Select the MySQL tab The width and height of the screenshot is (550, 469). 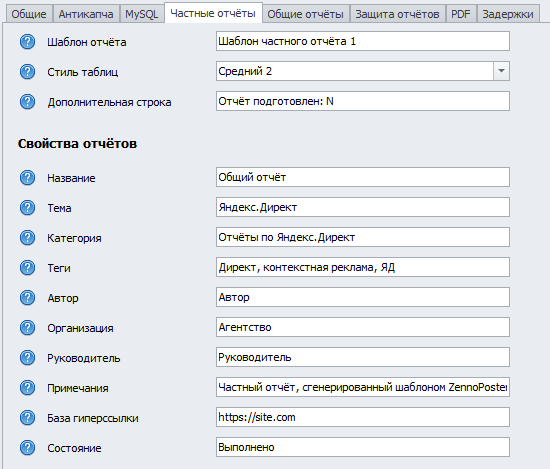point(142,14)
